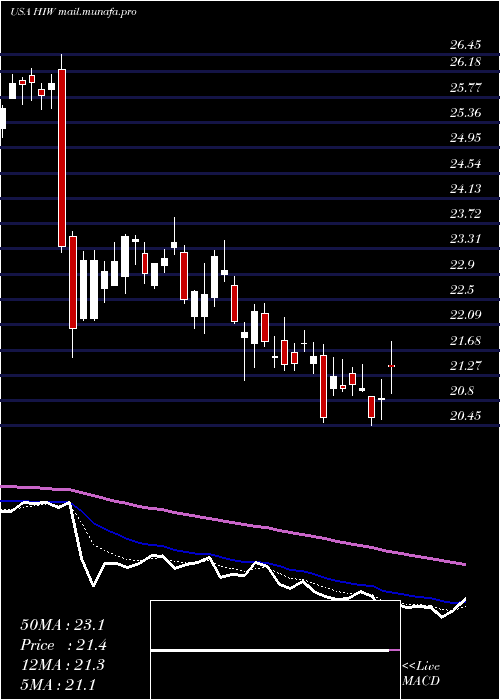Click the 25.36 price axis label
Screen dimensions: 500x700
click(x=466, y=112)
